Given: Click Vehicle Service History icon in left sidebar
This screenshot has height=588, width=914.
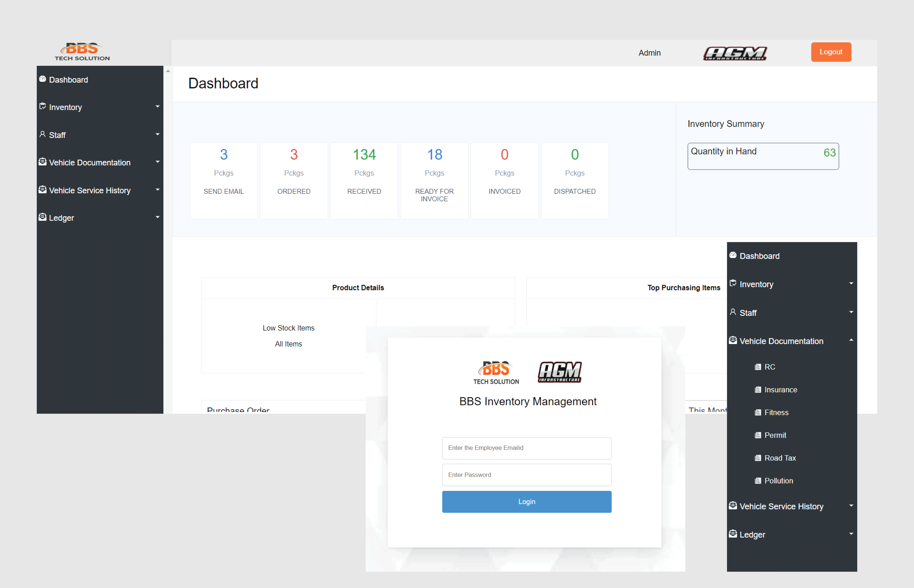Looking at the screenshot, I should tap(42, 189).
